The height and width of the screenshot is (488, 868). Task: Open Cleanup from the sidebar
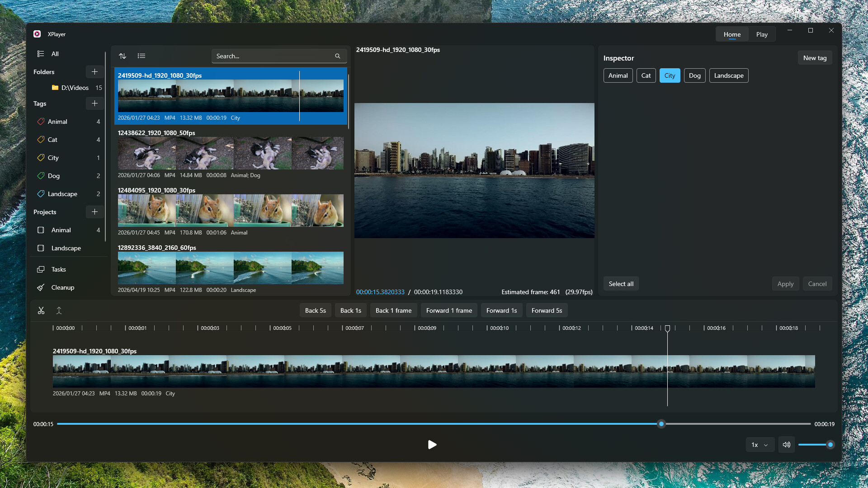point(63,287)
